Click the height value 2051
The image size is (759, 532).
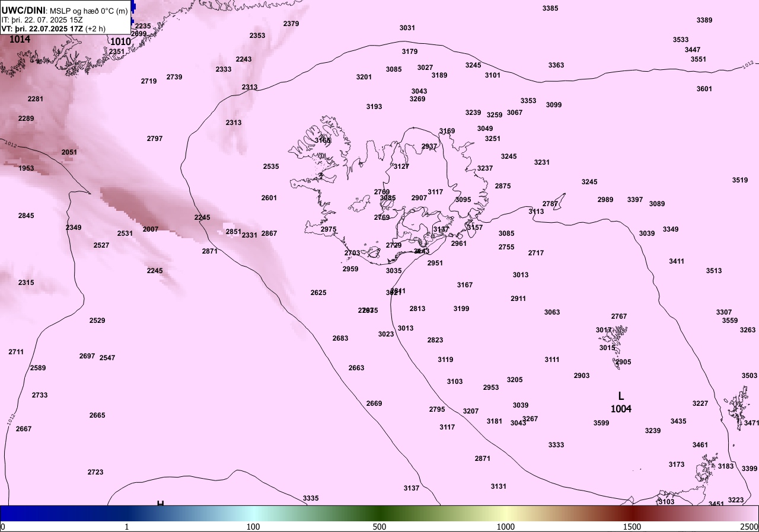pos(69,152)
